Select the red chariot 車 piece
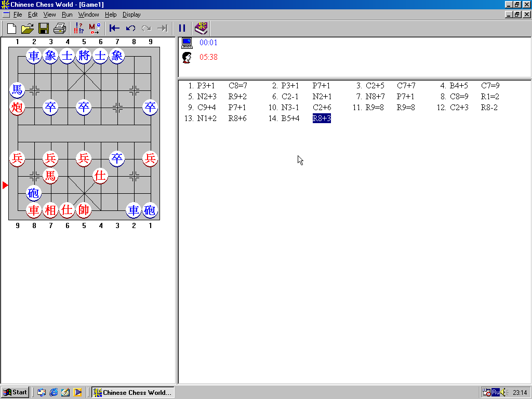This screenshot has height=399, width=532. [x=34, y=210]
